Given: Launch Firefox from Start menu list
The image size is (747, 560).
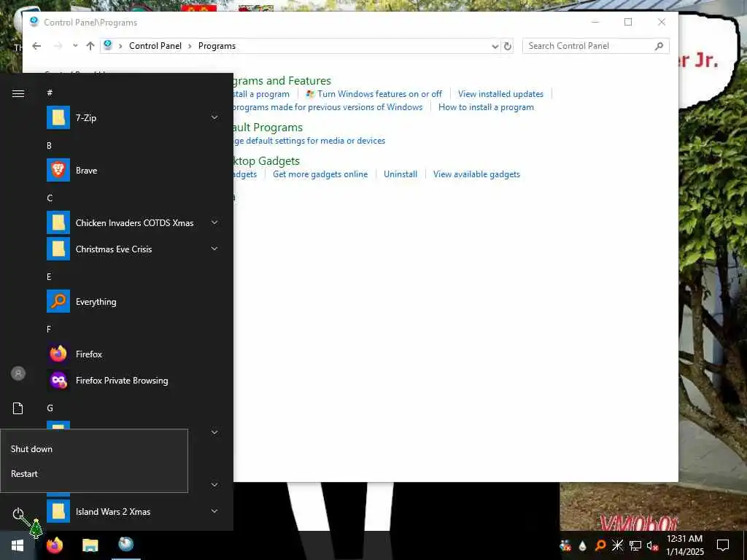Looking at the screenshot, I should point(133,354).
